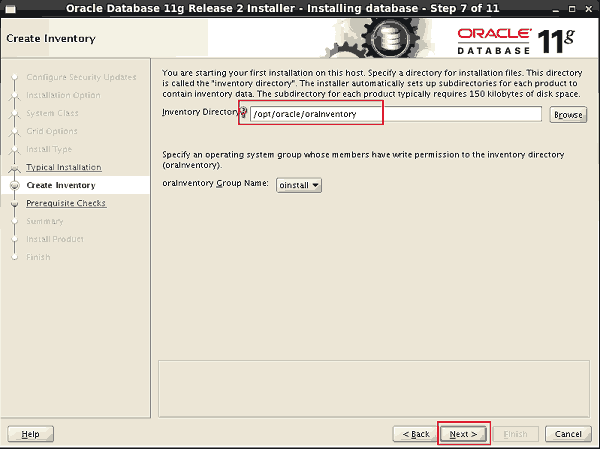Click the Summary step
This screenshot has width=600, height=449.
tap(45, 221)
